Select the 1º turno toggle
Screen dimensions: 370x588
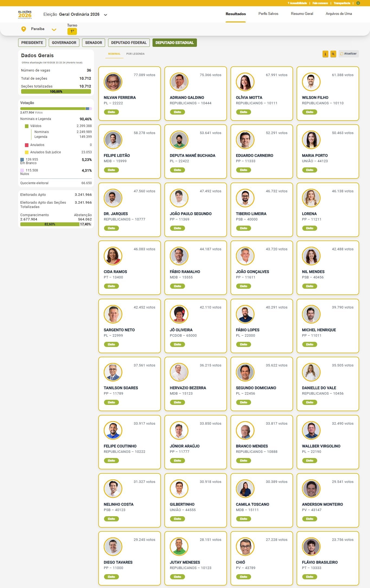[72, 31]
